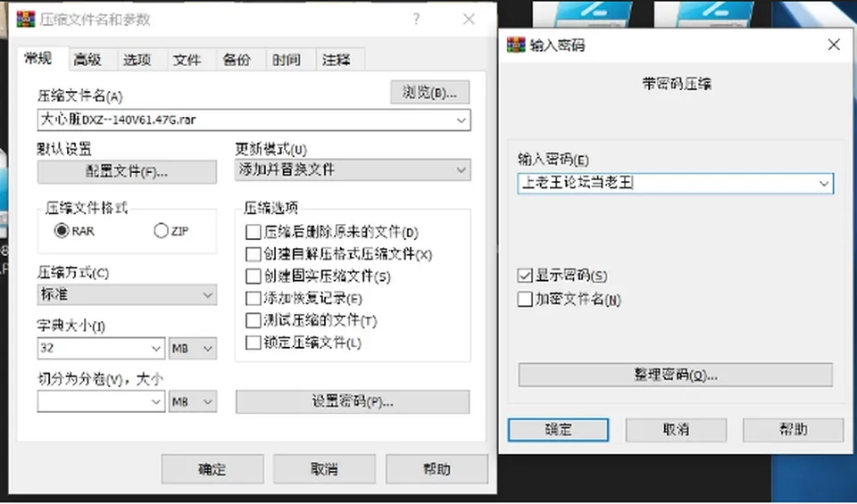Enable 测试压缩的文件 checkbox

[x=253, y=320]
